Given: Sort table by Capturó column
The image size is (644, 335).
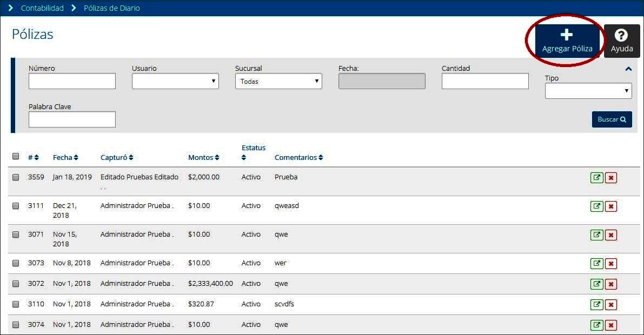Looking at the screenshot, I should pos(117,158).
